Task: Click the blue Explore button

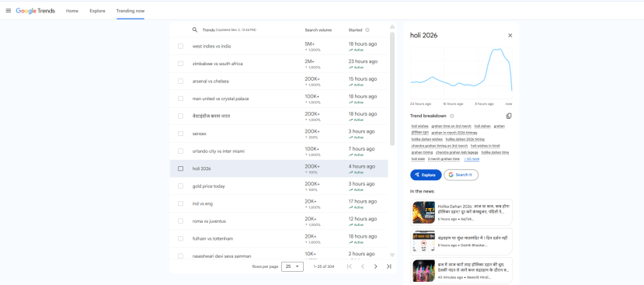Action: (426, 175)
